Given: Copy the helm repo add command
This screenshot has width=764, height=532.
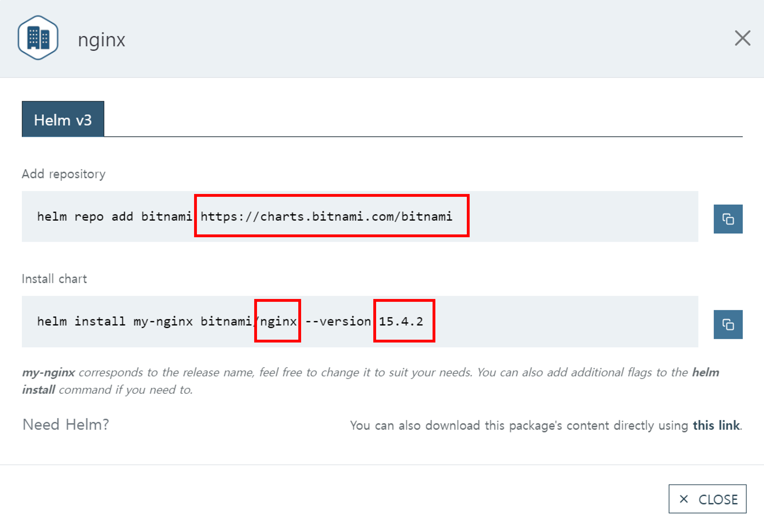Looking at the screenshot, I should click(728, 219).
